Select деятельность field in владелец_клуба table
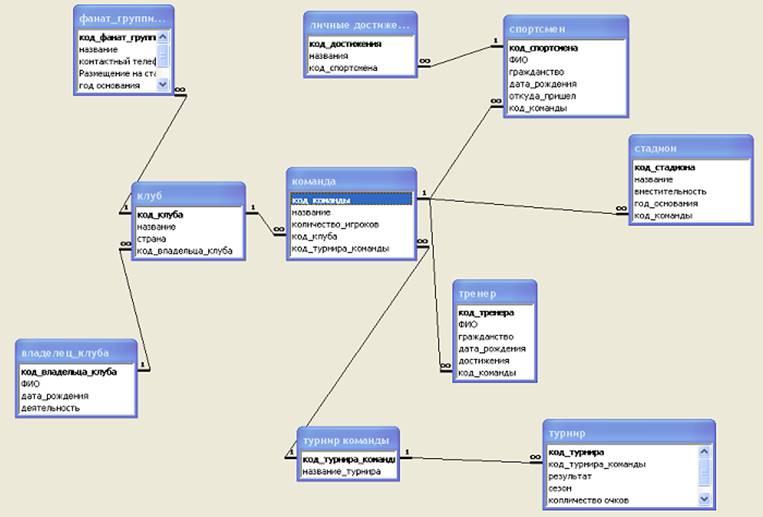 tap(49, 408)
